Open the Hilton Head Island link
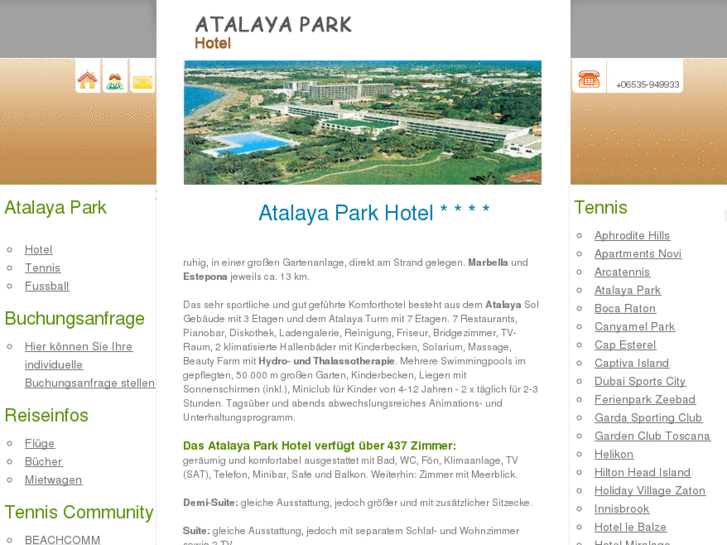This screenshot has width=727, height=545. pos(643,472)
